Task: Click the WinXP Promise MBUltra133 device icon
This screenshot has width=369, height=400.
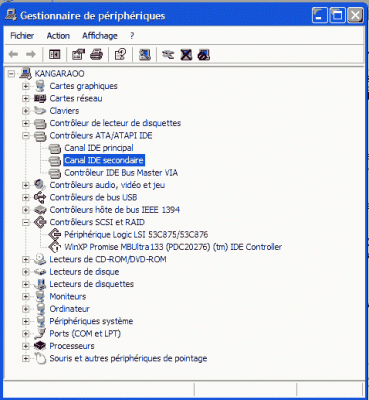Action: (x=55, y=247)
